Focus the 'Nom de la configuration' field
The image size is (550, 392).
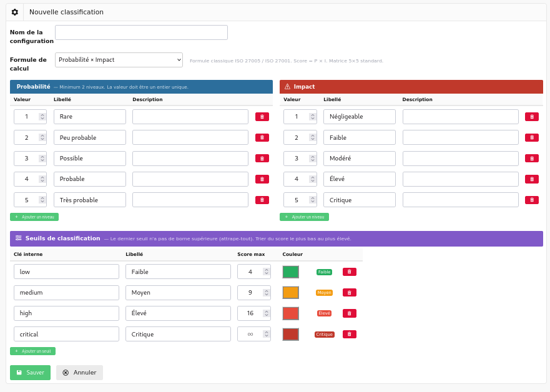click(x=141, y=32)
